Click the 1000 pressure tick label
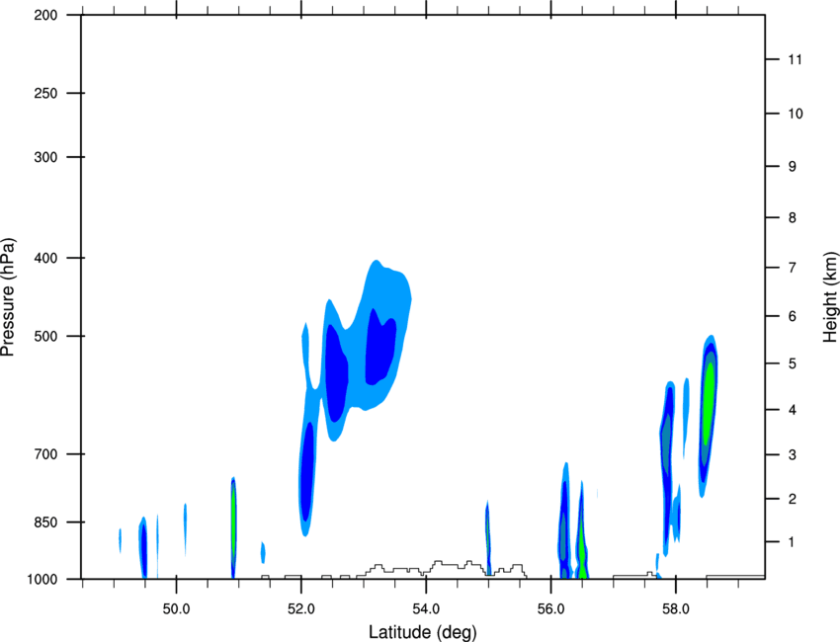840x642 pixels. coord(42,579)
